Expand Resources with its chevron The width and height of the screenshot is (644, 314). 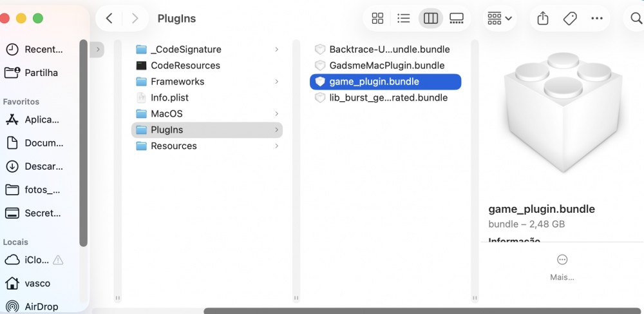click(x=277, y=146)
